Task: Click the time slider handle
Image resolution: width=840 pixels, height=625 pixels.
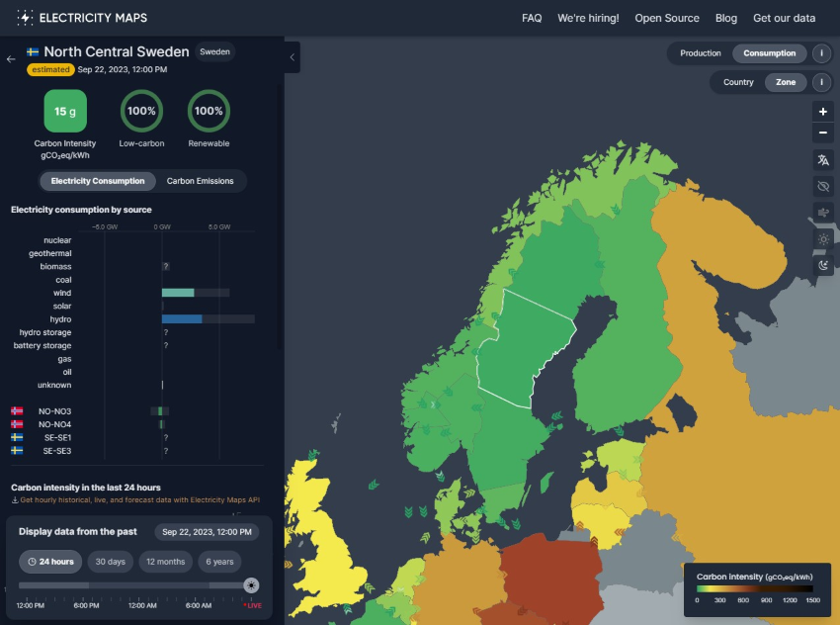Action: click(x=251, y=585)
